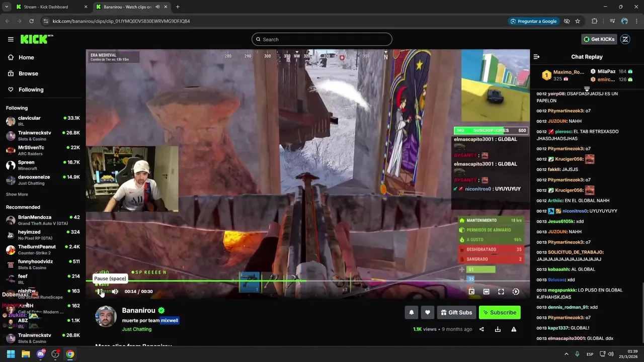This screenshot has width=644, height=362.
Task: Click Preguntar a Google lens button
Action: [x=533, y=21]
